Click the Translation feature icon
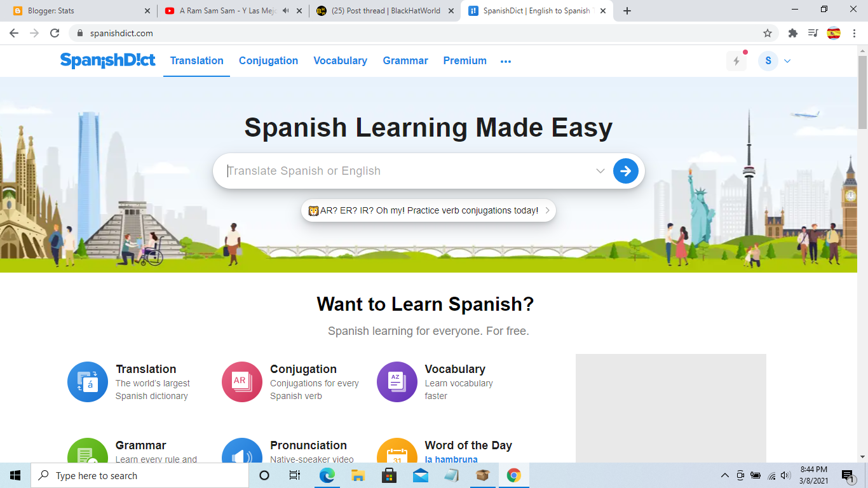The height and width of the screenshot is (488, 868). [x=88, y=382]
